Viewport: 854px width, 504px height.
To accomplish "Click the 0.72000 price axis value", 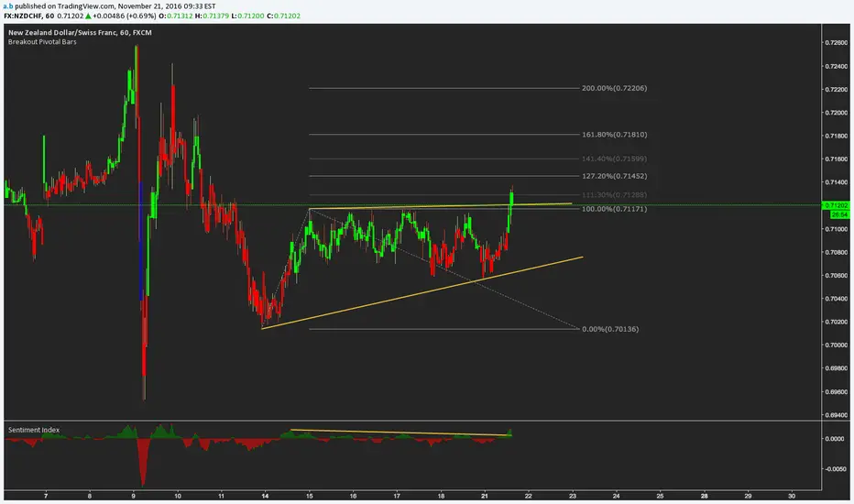I will 836,113.
